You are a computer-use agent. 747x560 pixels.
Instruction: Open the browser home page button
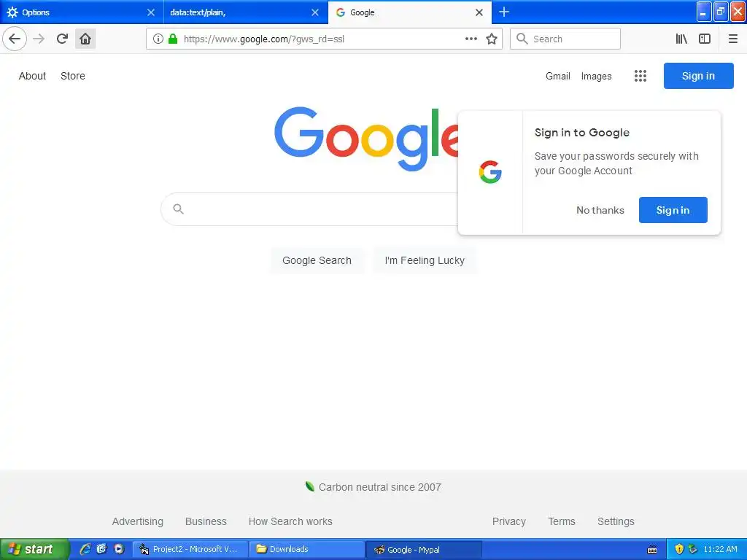coord(85,39)
